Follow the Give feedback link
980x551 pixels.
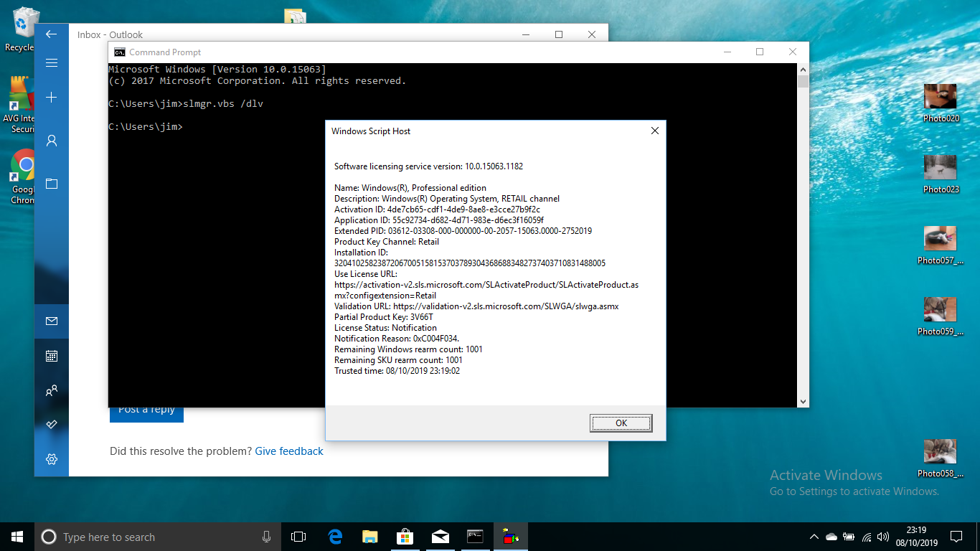pyautogui.click(x=289, y=451)
